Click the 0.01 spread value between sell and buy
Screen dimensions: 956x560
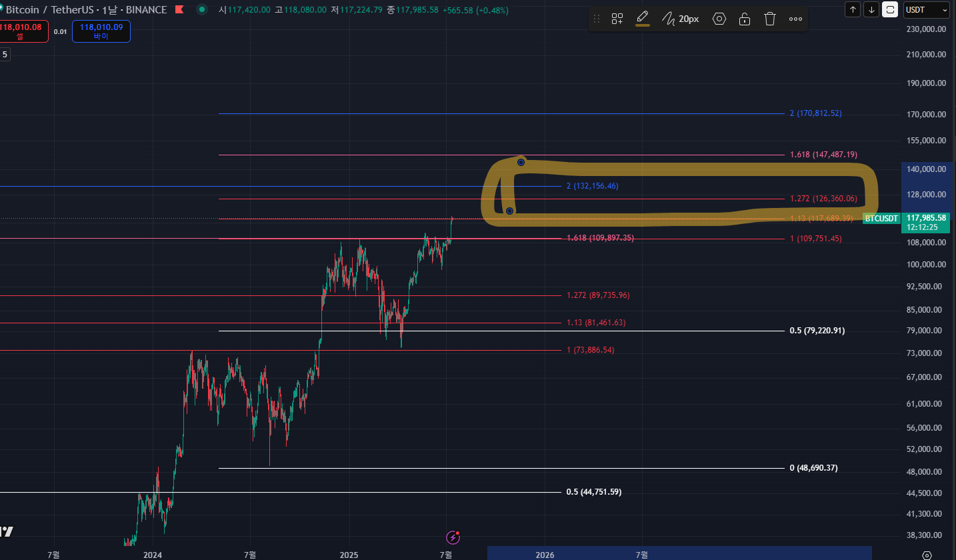(x=60, y=31)
